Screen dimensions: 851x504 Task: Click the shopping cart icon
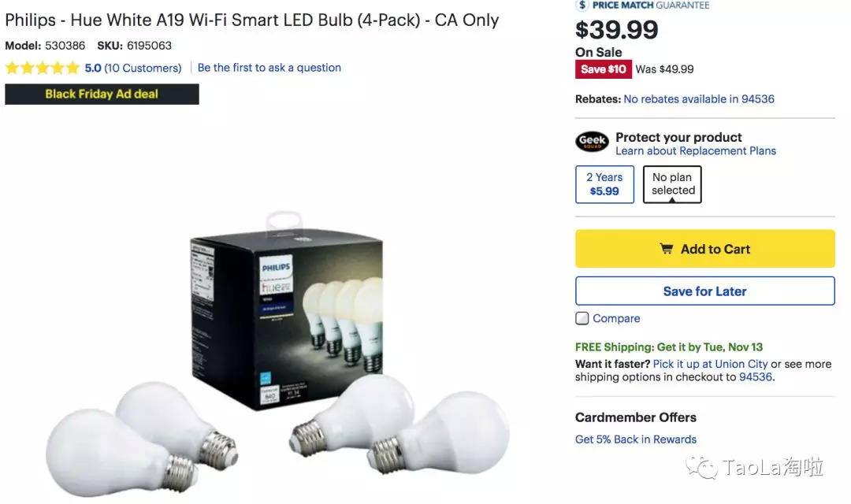(x=667, y=249)
